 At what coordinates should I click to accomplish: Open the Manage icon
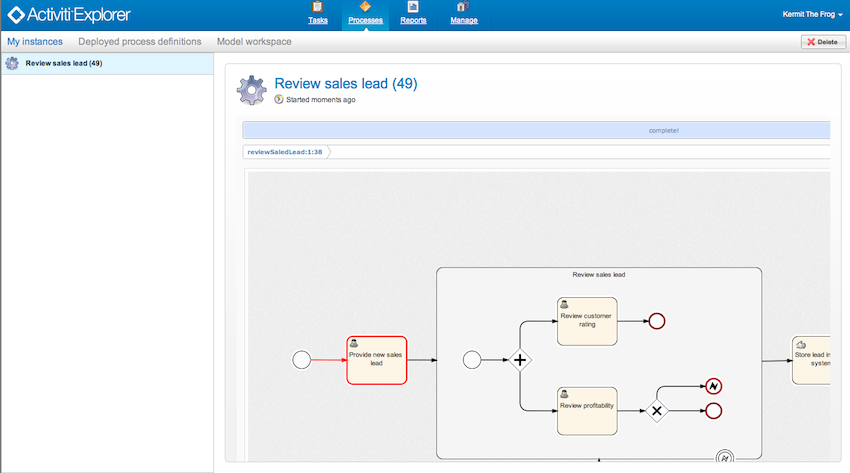point(462,7)
